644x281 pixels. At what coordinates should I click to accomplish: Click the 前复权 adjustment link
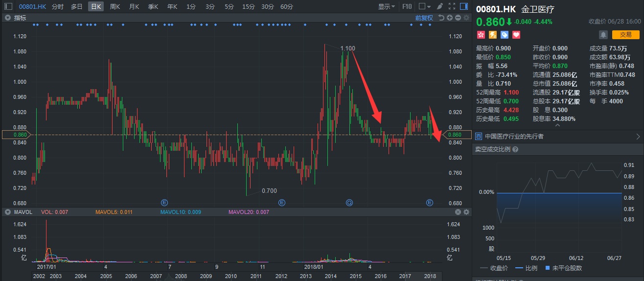click(424, 18)
